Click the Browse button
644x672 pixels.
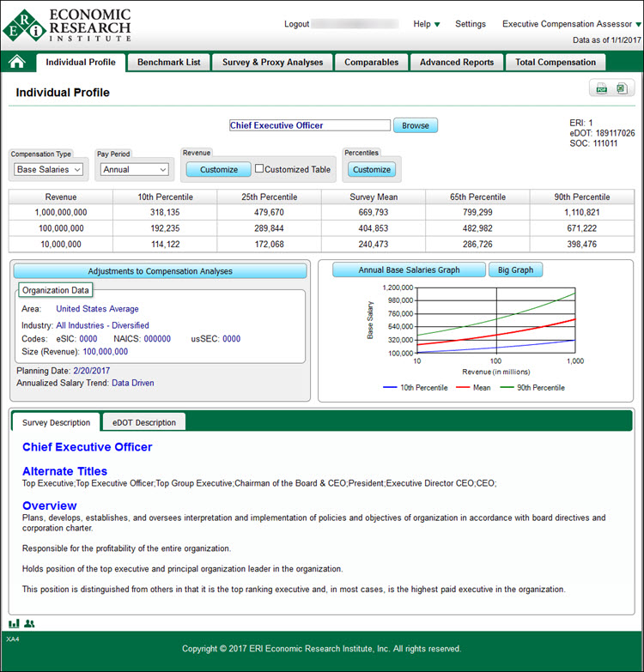tap(416, 125)
